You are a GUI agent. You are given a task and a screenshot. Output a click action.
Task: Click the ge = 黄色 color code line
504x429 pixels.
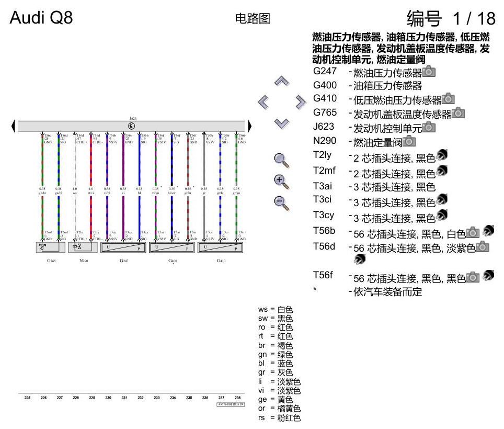[x=276, y=399]
